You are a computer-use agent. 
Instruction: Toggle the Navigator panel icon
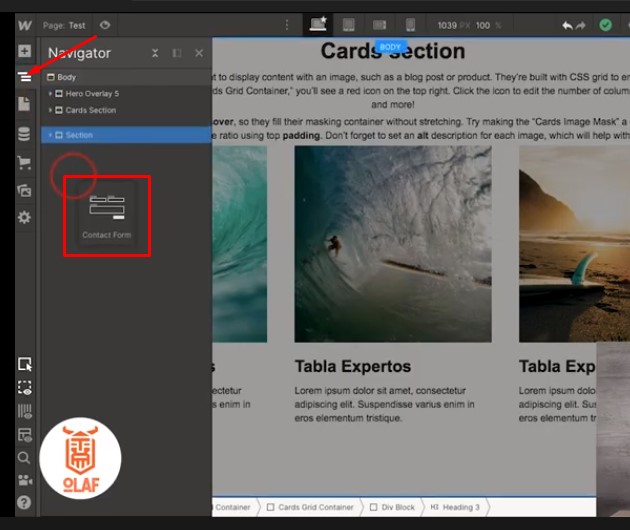[25, 77]
